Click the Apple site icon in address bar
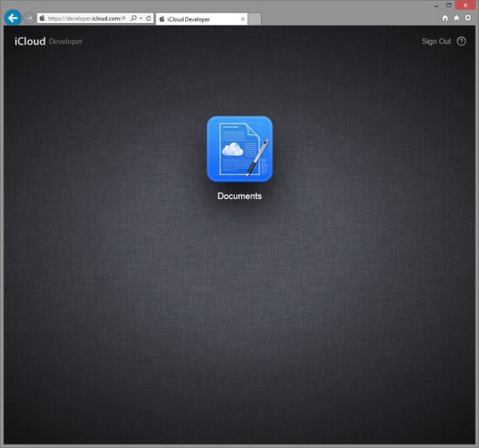Screen dimensions: 479x448 click(42, 18)
